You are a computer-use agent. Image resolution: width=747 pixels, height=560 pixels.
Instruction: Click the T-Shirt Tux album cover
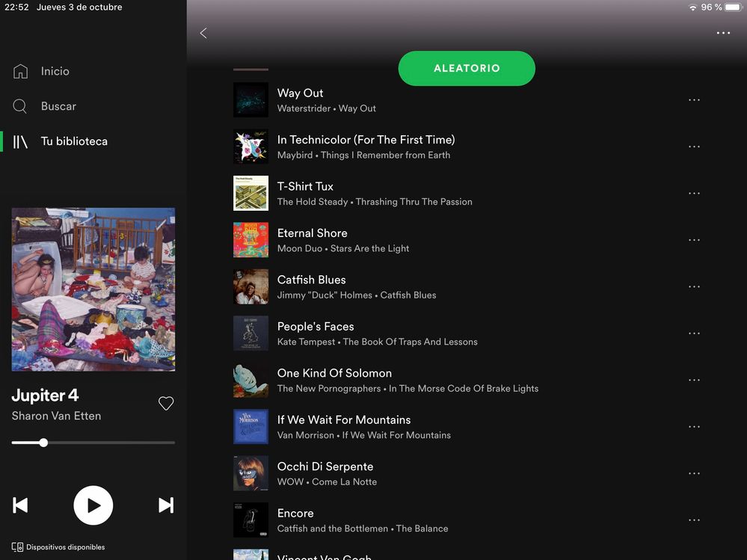(250, 194)
